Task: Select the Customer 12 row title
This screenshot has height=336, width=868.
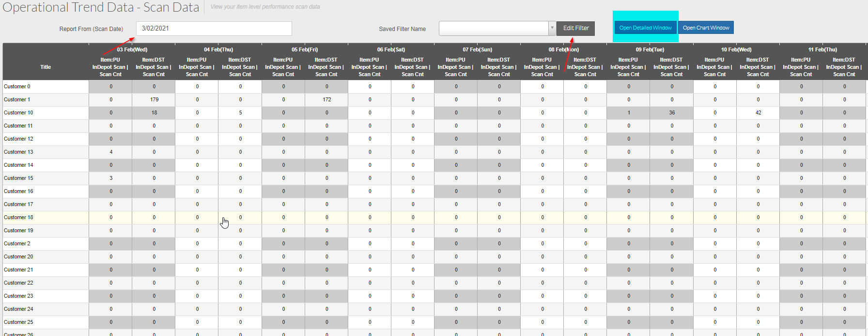Action: [x=18, y=139]
